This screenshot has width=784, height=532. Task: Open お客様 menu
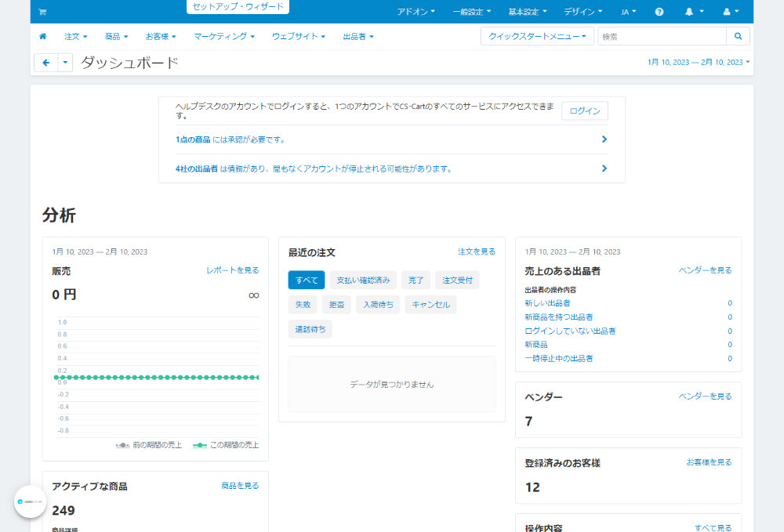click(161, 37)
